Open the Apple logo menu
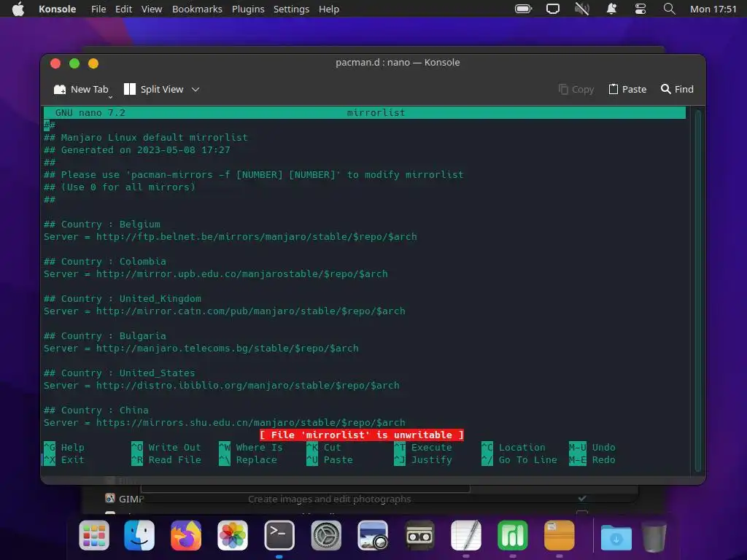Screen dimensions: 747x560 point(18,9)
